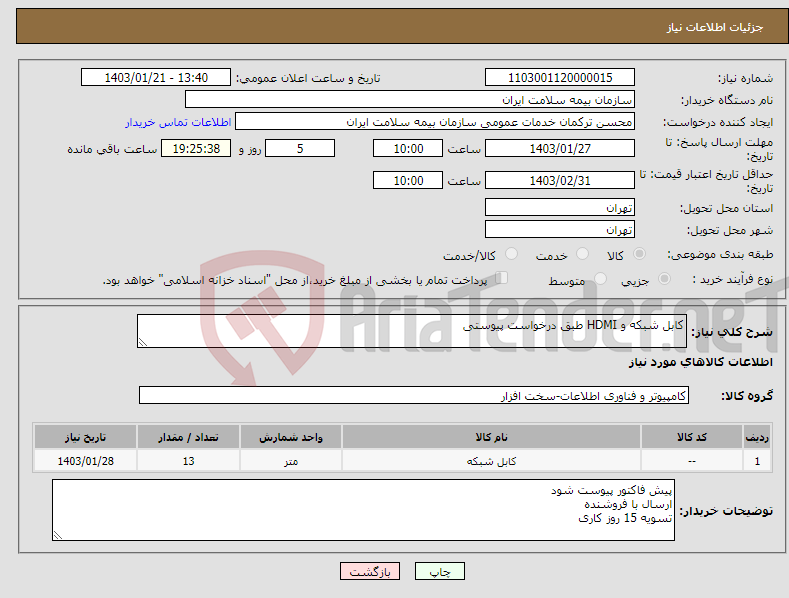Click the delivery city field تهران

[560, 230]
